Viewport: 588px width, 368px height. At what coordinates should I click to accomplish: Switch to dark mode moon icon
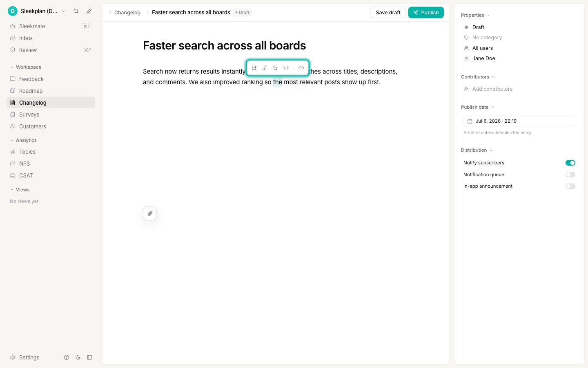(x=78, y=357)
